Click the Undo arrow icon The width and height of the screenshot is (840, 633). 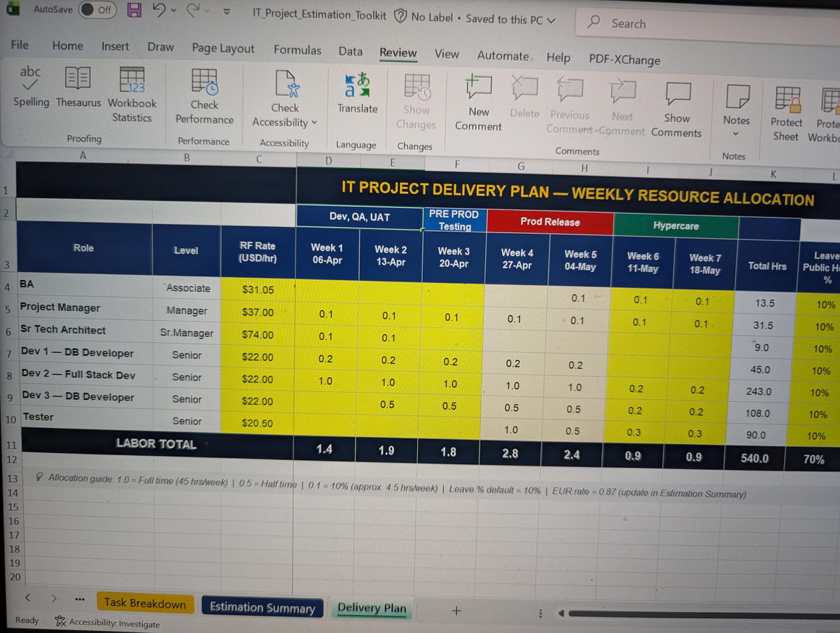158,11
